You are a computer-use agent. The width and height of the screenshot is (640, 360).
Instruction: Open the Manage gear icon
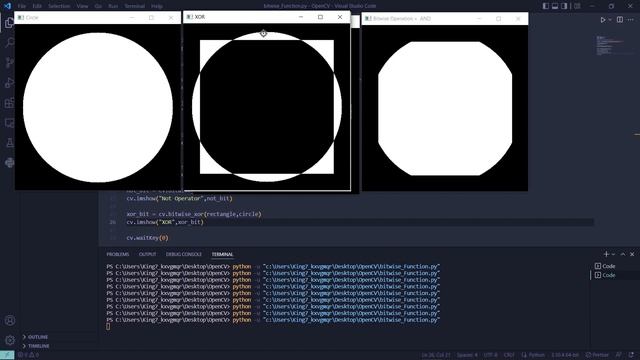coord(10,340)
